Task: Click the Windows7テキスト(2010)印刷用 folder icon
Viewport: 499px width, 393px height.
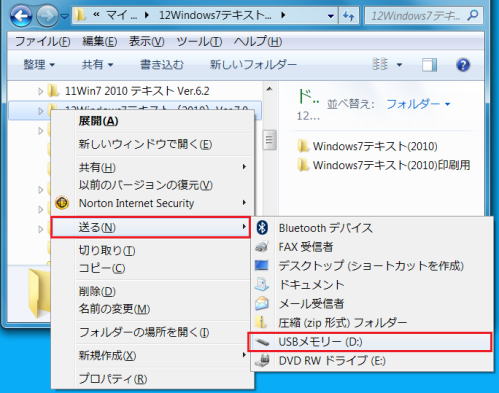Action: coord(303,165)
